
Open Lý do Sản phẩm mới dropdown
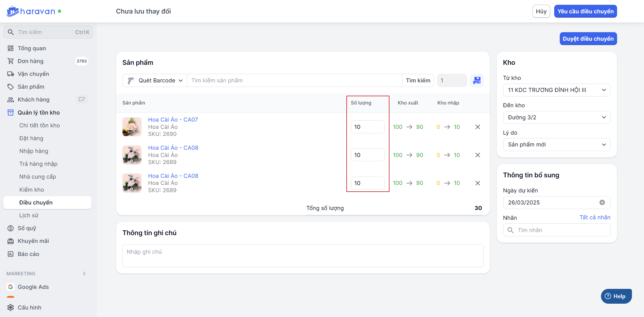556,144
